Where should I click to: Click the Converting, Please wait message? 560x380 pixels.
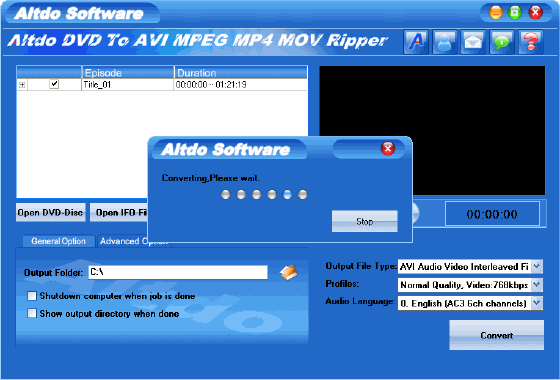tap(211, 178)
